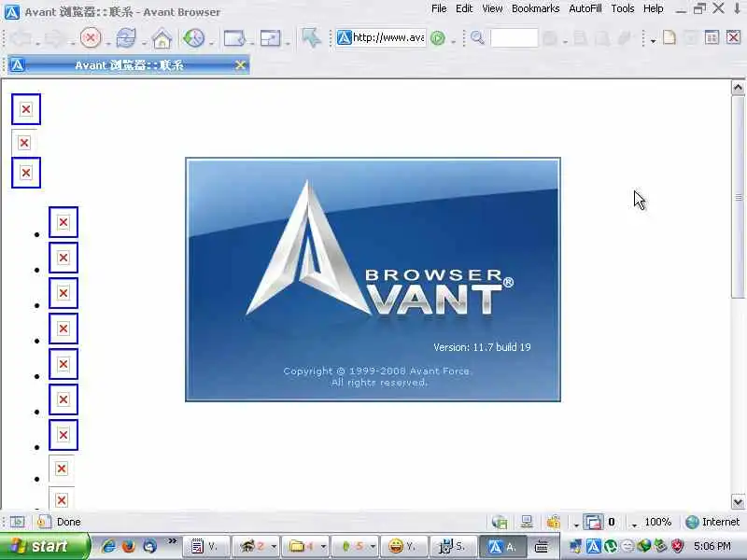The width and height of the screenshot is (747, 560).
Task: Click the status bar lock icon
Action: click(x=554, y=522)
